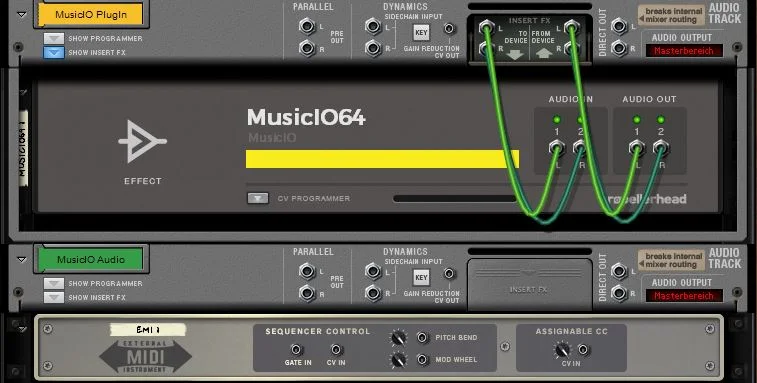
Task: Click Insert FX From Device R jack
Action: [571, 48]
